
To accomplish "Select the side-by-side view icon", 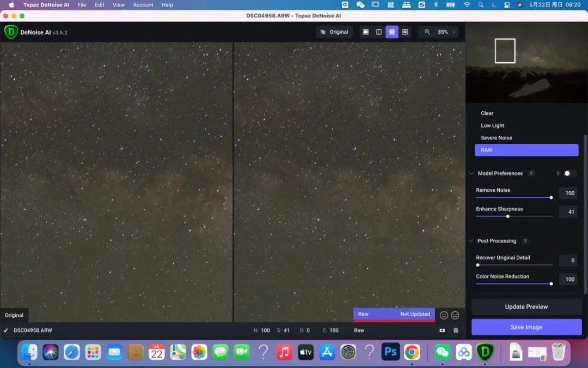I will tap(392, 32).
